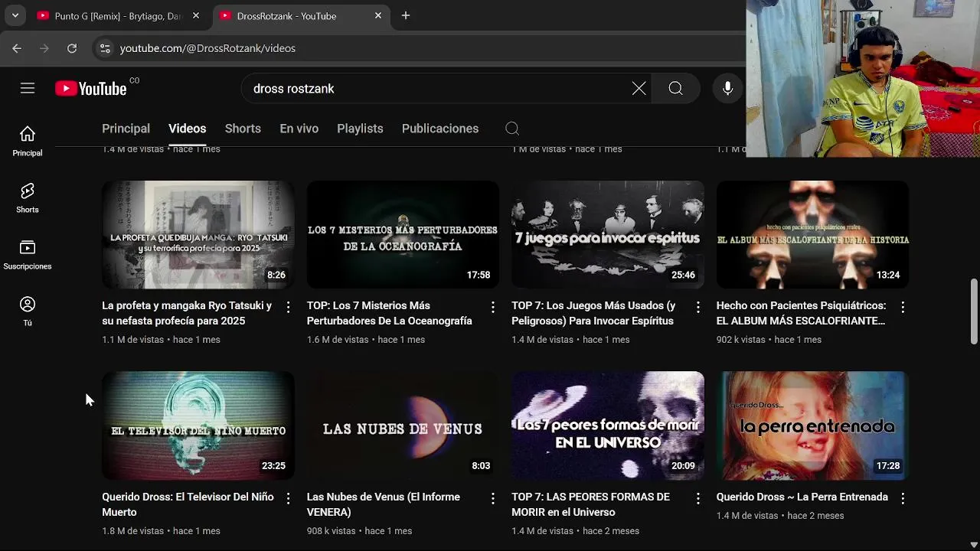Open options for Invocar Espíritus video
This screenshot has width=980, height=551.
pyautogui.click(x=697, y=307)
